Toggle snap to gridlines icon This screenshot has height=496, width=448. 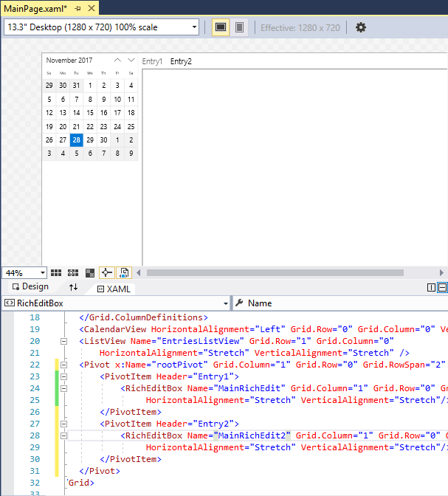pyautogui.click(x=73, y=272)
